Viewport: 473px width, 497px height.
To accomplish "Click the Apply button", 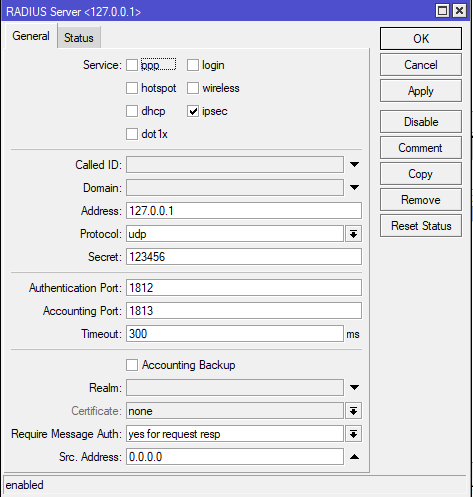I will coord(421,91).
